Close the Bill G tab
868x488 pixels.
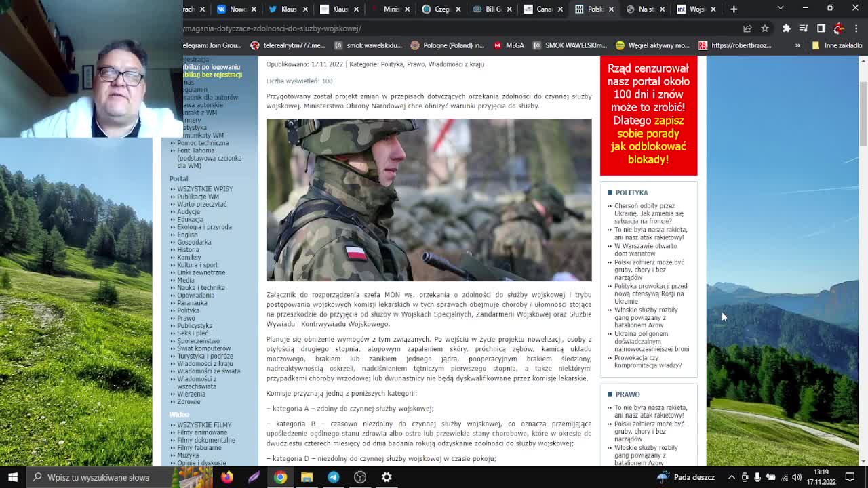509,9
